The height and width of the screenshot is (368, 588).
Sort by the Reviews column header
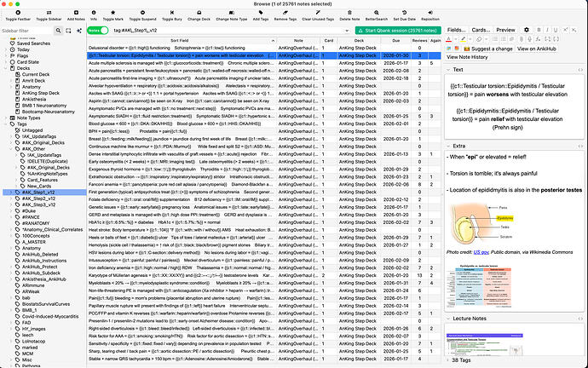coord(419,41)
